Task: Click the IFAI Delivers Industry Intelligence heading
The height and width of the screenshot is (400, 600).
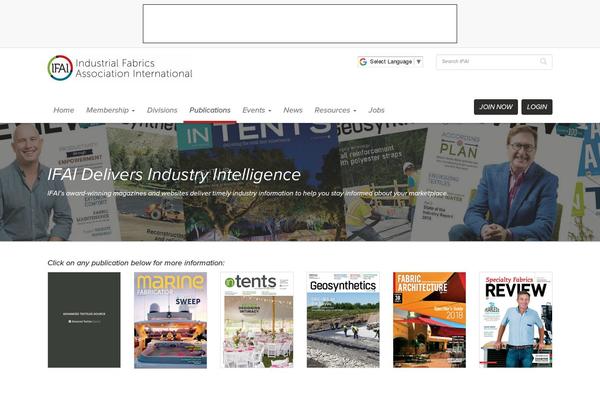Action: [x=174, y=175]
